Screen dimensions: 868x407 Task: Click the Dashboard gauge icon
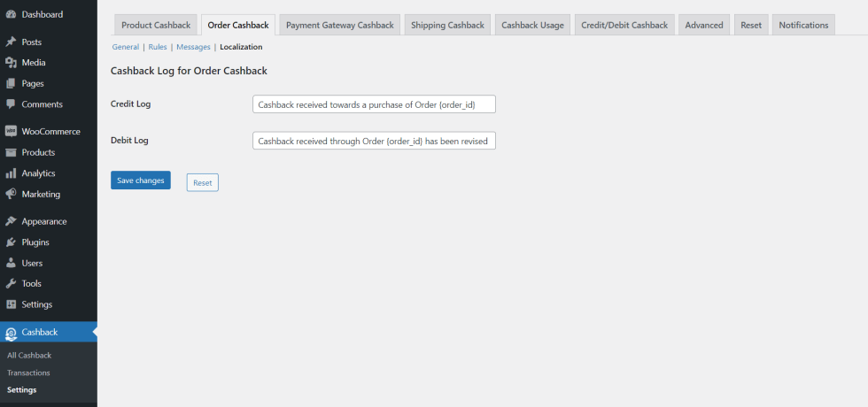(x=11, y=14)
